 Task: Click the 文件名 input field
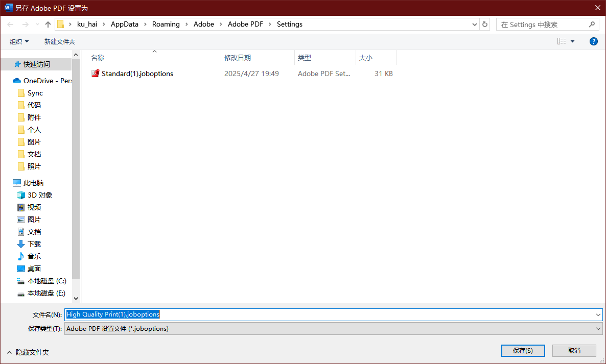[333, 314]
